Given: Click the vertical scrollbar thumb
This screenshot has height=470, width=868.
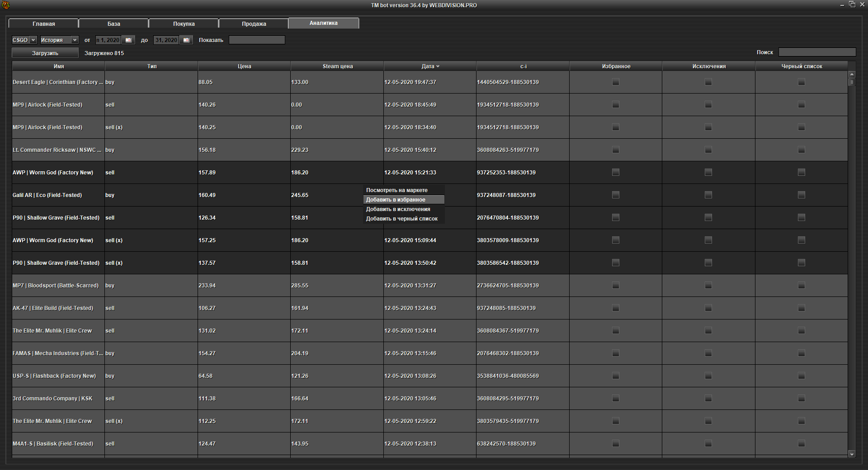Looking at the screenshot, I should click(852, 82).
